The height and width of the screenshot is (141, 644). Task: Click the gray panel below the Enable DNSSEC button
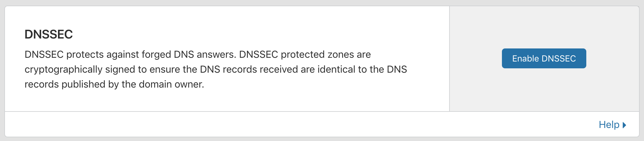(x=544, y=90)
